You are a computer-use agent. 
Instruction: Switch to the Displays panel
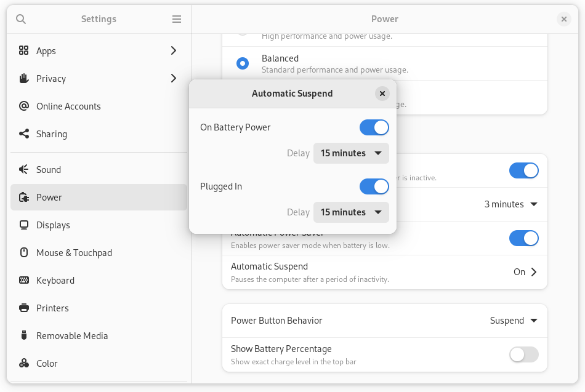click(x=99, y=225)
